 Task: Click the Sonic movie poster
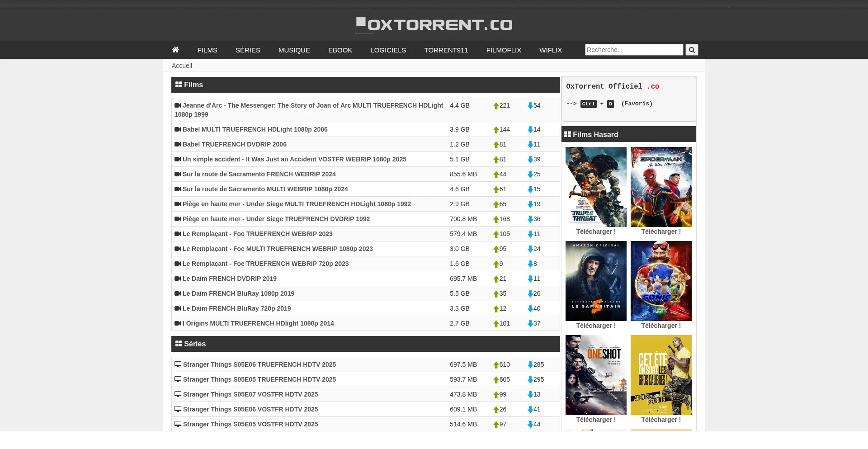661,280
